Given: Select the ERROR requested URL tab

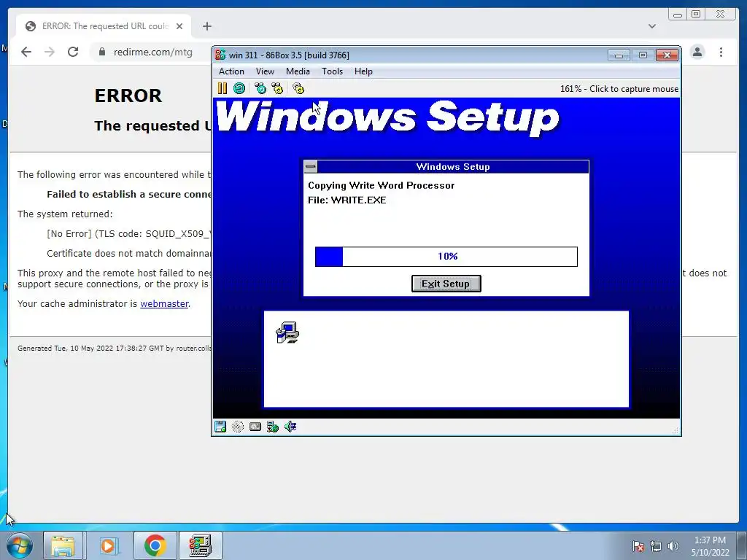Looking at the screenshot, I should pos(104,26).
